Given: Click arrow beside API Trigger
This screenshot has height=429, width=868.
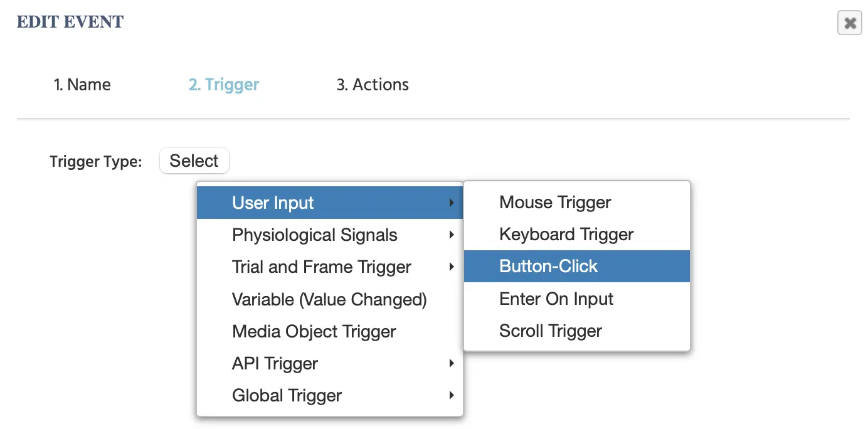Looking at the screenshot, I should tap(451, 364).
